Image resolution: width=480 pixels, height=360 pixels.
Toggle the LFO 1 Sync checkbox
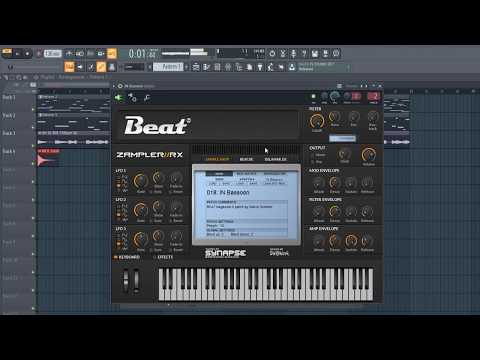156,192
